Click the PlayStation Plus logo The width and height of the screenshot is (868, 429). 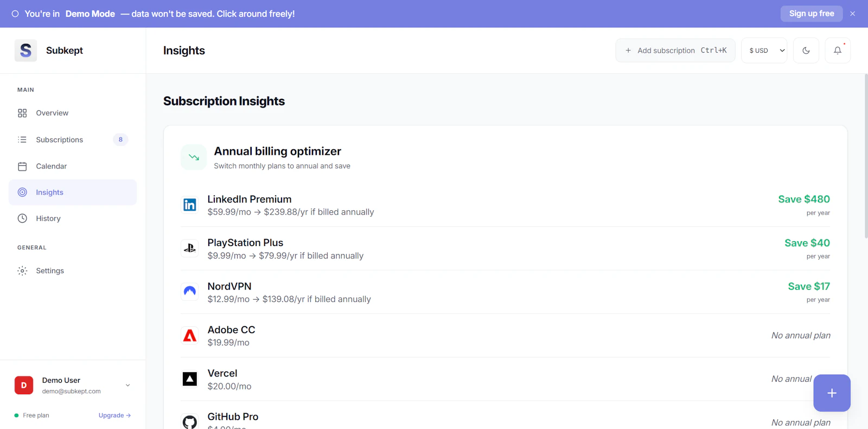pyautogui.click(x=190, y=248)
